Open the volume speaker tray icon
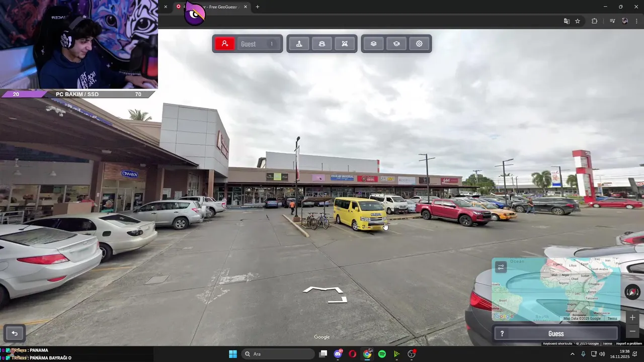This screenshot has height=362, width=644. 602,354
